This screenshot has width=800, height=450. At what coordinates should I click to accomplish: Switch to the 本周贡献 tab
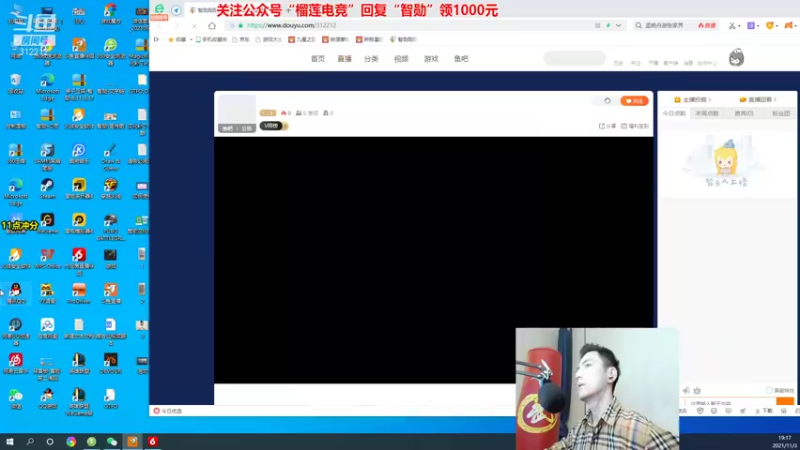click(x=707, y=113)
